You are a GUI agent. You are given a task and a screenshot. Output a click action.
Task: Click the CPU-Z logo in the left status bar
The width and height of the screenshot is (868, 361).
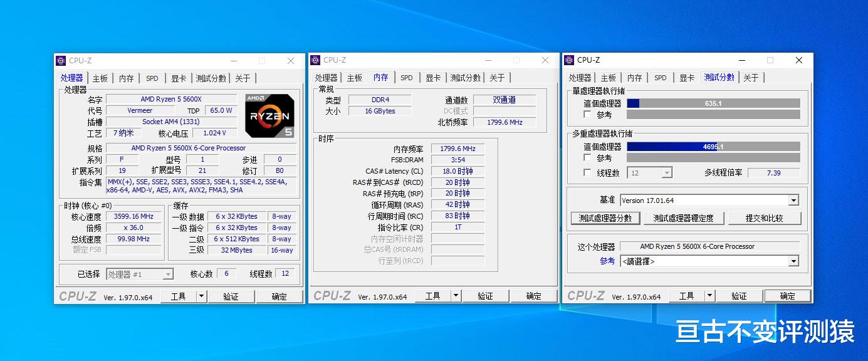point(77,295)
